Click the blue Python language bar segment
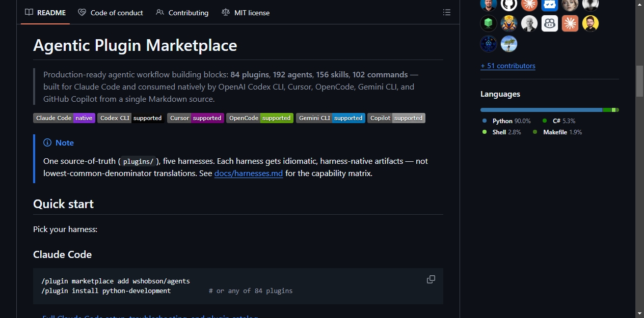644x318 pixels. [x=542, y=110]
